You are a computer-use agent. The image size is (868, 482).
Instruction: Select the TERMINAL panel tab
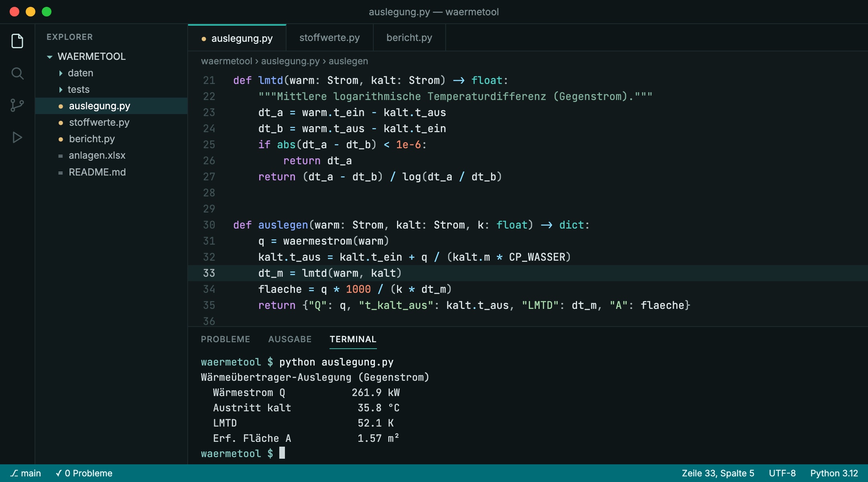click(x=353, y=339)
